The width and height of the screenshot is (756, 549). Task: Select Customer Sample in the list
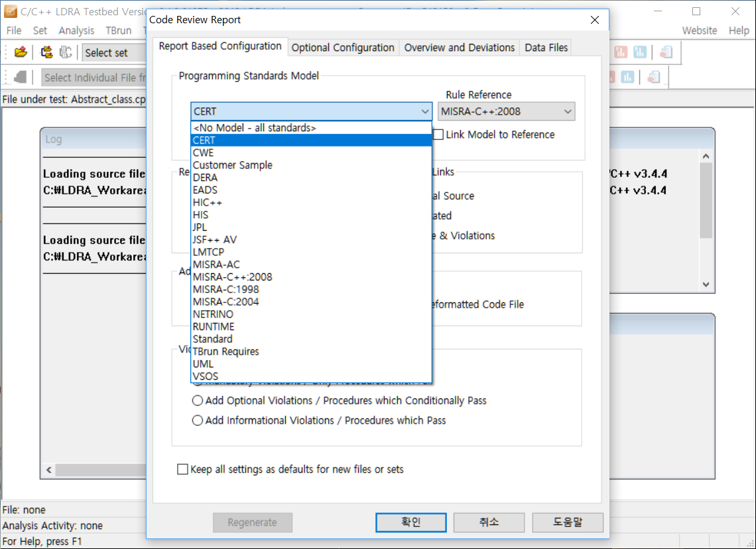tap(311, 165)
